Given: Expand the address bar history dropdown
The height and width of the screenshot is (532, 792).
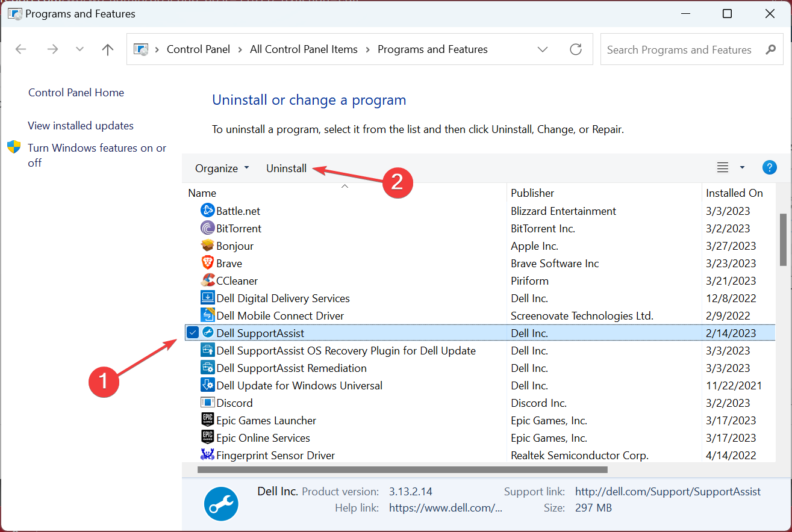Looking at the screenshot, I should (543, 49).
